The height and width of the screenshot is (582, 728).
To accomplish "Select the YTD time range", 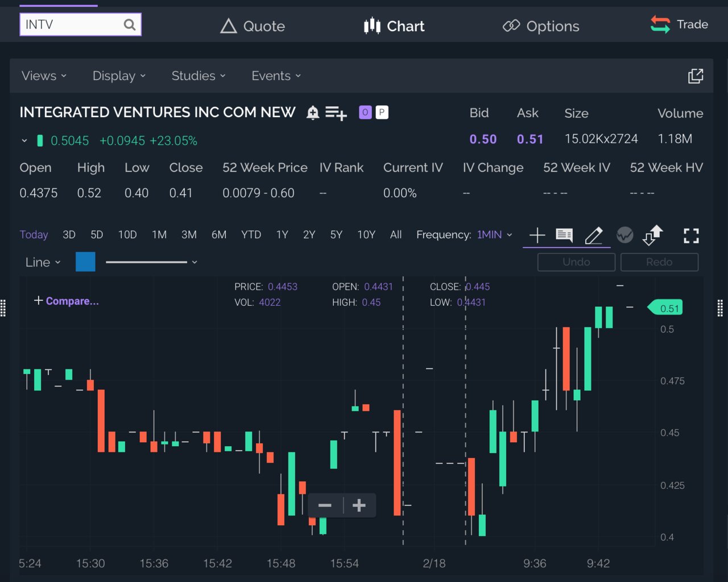I will click(x=251, y=235).
